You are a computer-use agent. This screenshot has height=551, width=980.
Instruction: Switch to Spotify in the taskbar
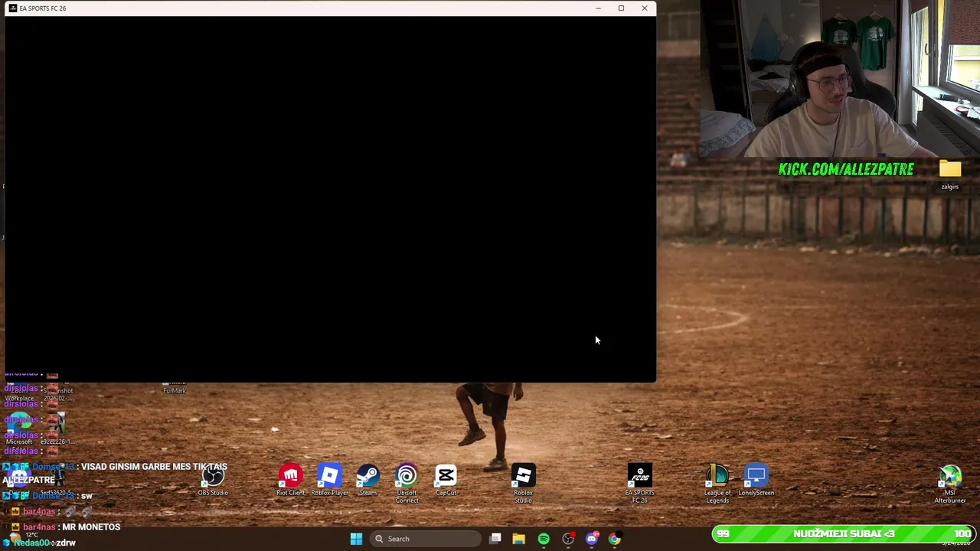tap(544, 539)
